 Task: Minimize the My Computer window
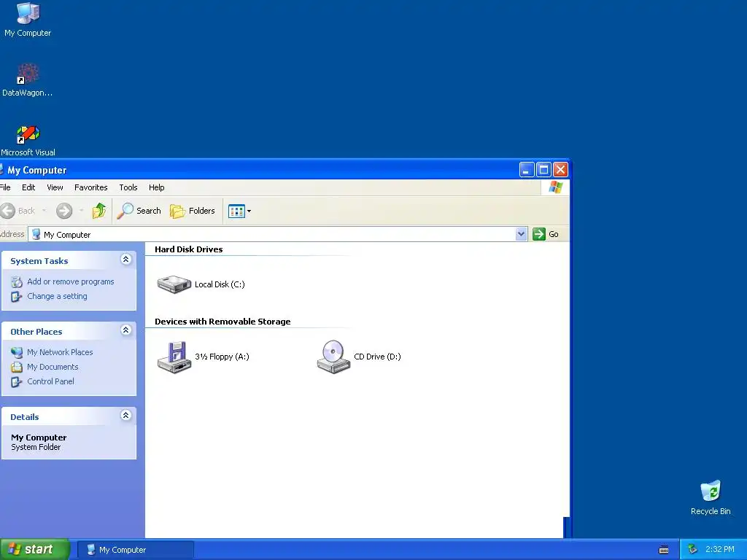tap(527, 169)
